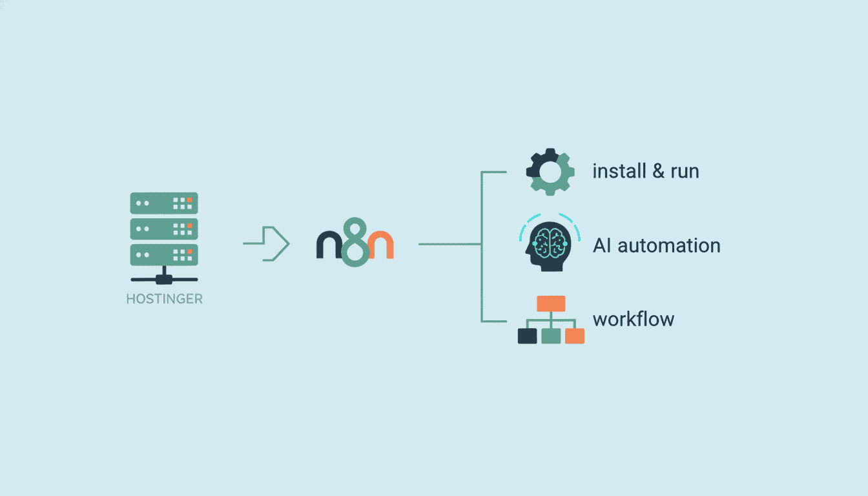The image size is (868, 496).
Task: Click the n8n logo
Action: coord(354,243)
